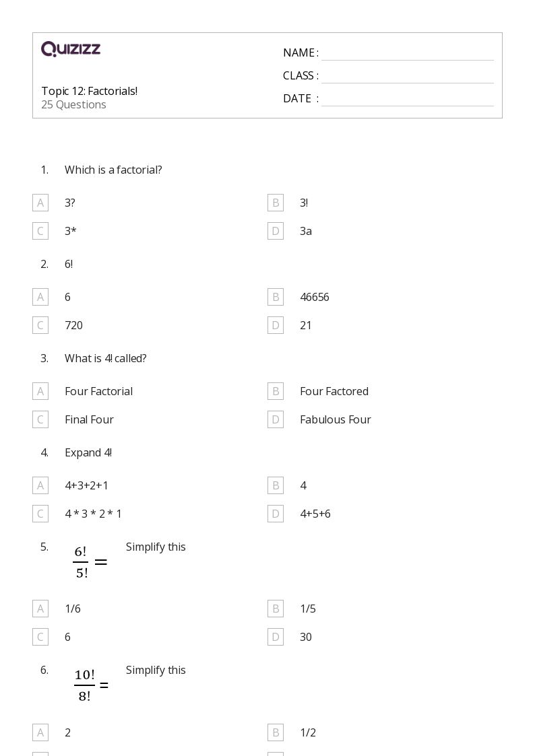Choose option C '4 * 3 * 2 * 1'
This screenshot has height=756, width=535.
(x=40, y=514)
